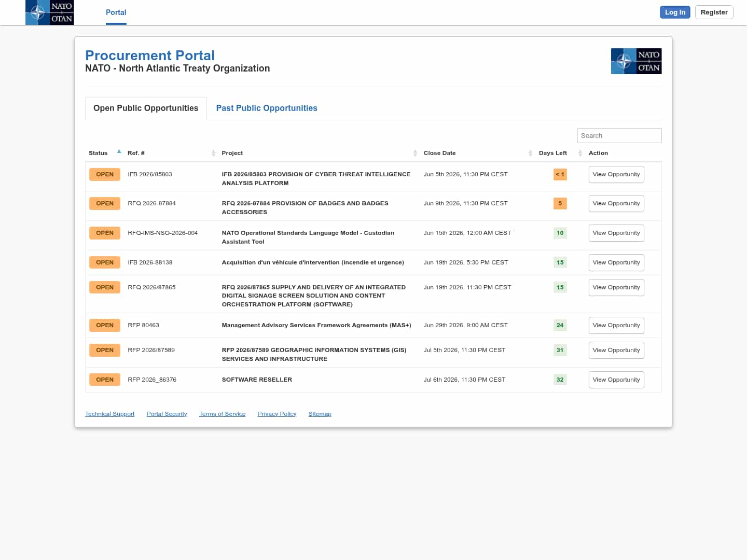The image size is (747, 560).
Task: View Opportunity for RFQ-IMS-NSO-2026-004
Action: tap(616, 233)
